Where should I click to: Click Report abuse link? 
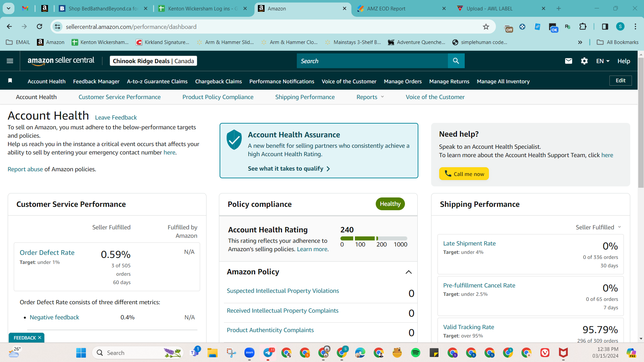(x=25, y=169)
